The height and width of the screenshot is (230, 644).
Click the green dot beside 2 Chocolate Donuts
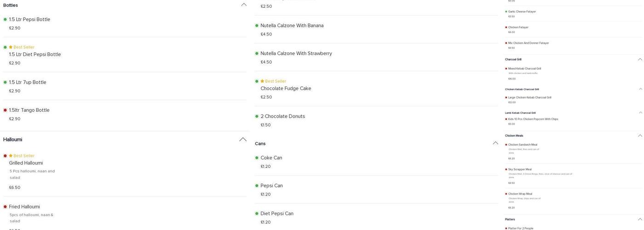(x=257, y=116)
